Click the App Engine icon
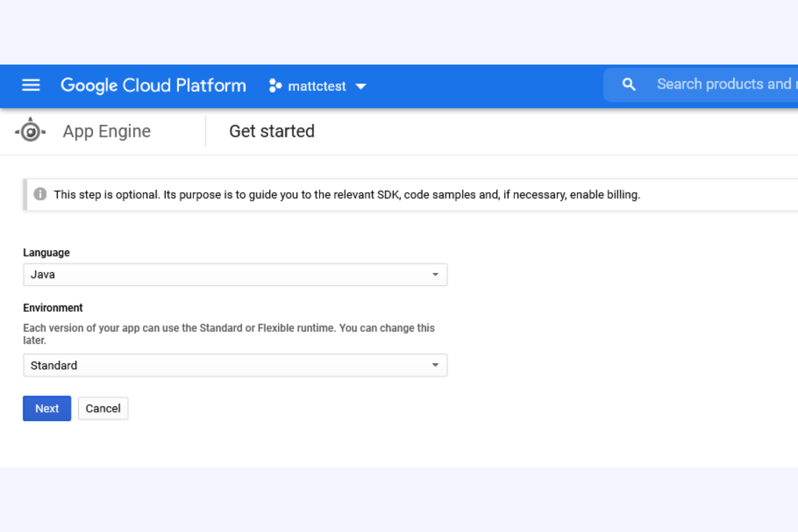This screenshot has width=798, height=532. tap(30, 131)
